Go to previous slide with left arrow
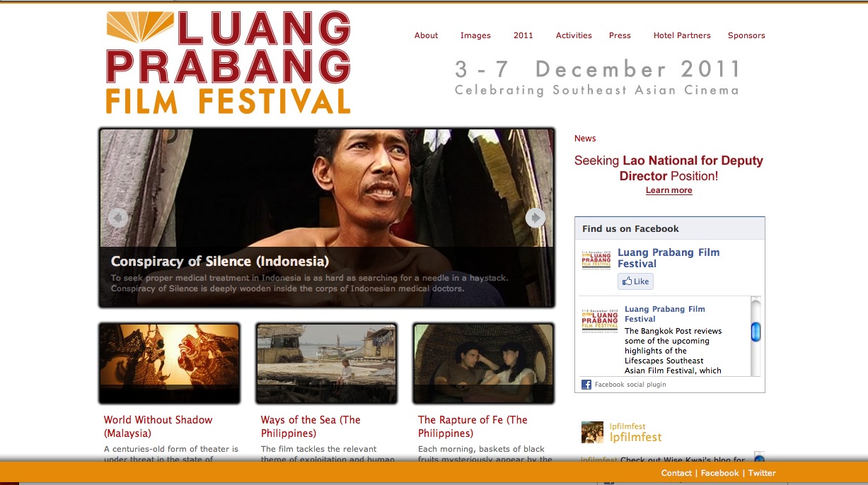Screen dimensions: 868x485 point(118,218)
